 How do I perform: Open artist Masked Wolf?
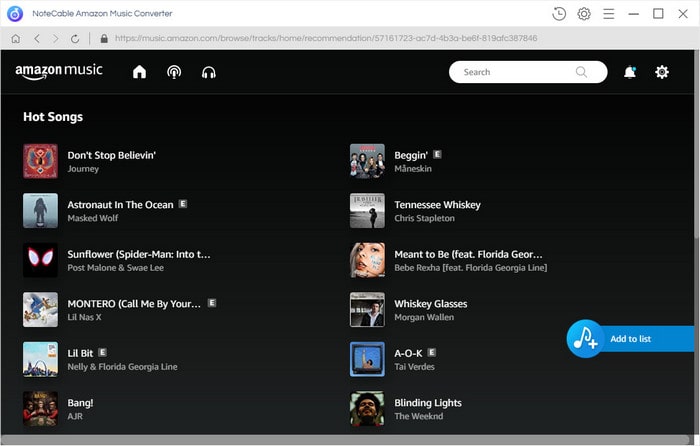tap(93, 218)
